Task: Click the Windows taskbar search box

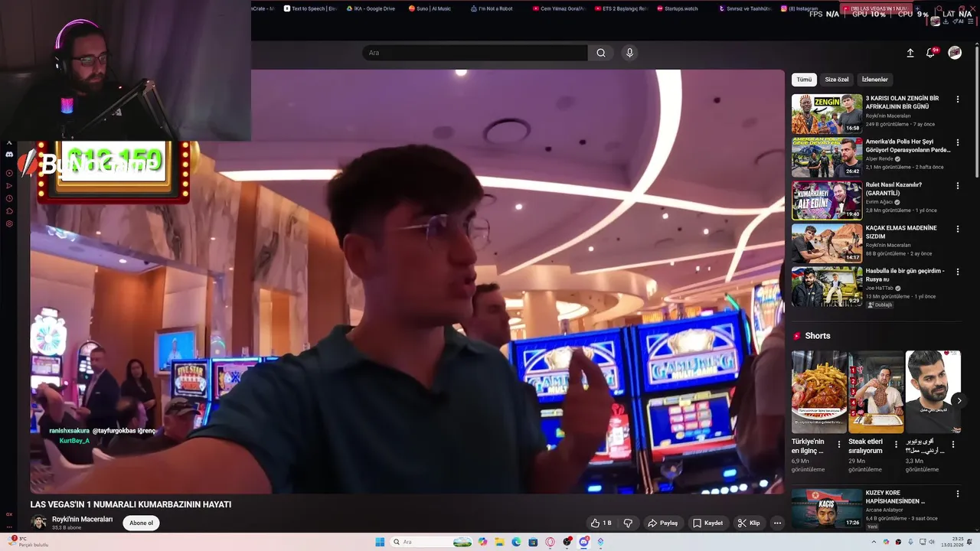Action: pos(432,542)
